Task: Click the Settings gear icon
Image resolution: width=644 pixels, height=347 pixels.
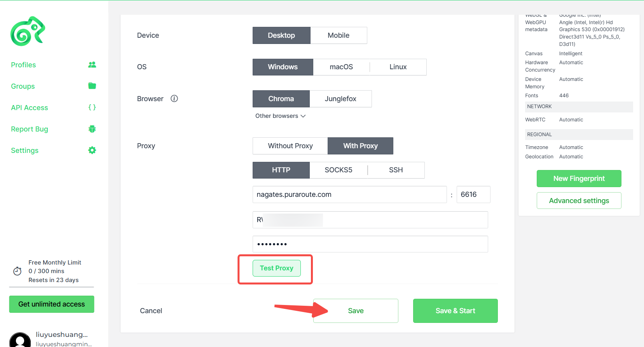Action: pyautogui.click(x=92, y=150)
